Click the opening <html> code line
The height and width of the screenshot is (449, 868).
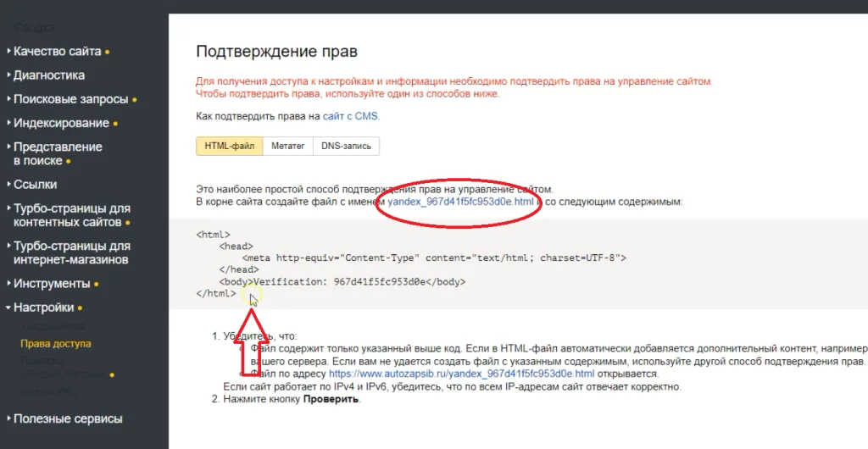pos(213,235)
